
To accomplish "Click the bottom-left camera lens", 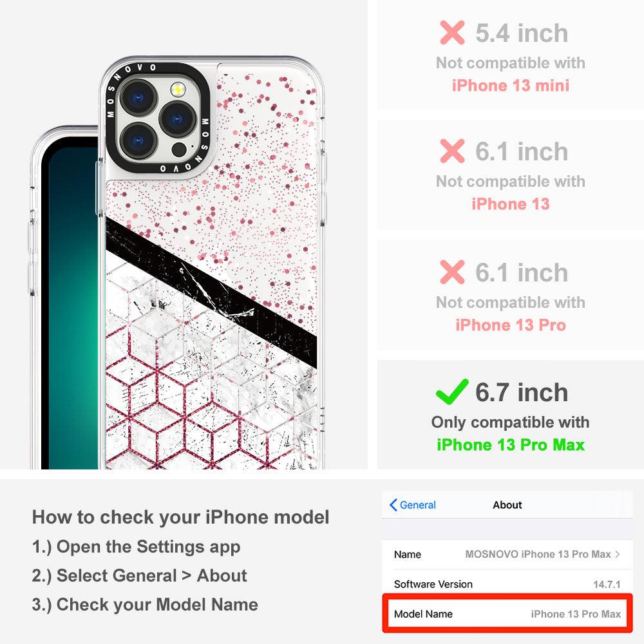I will (138, 141).
